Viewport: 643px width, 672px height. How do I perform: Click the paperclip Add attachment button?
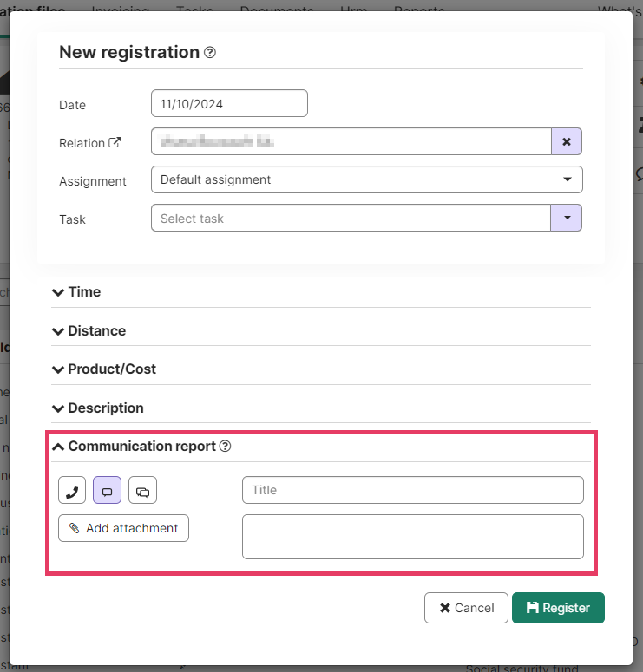[123, 528]
